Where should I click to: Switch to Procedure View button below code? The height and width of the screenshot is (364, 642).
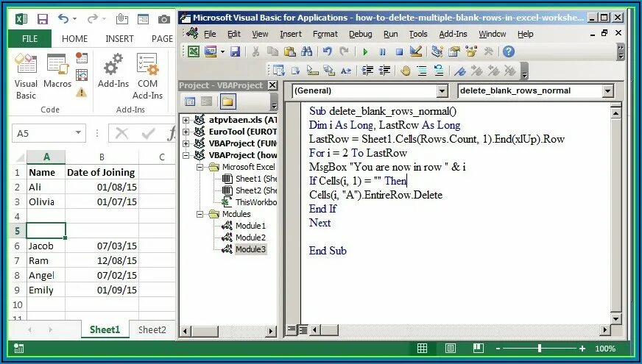click(291, 329)
